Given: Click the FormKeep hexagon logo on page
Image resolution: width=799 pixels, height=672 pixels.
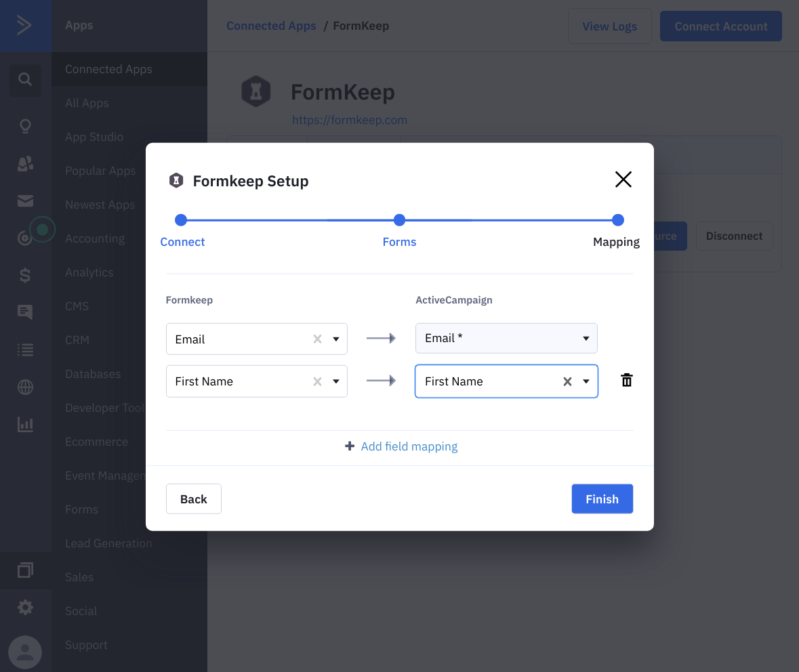Looking at the screenshot, I should point(255,91).
